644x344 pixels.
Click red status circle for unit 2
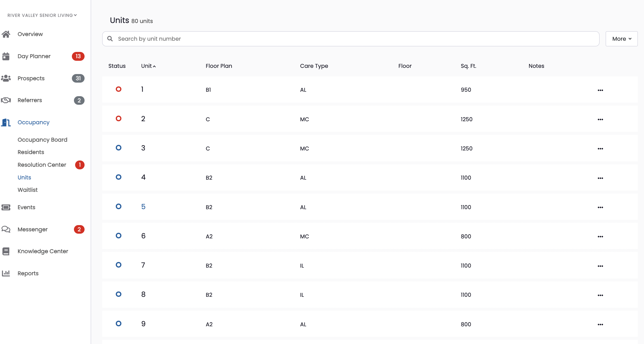pyautogui.click(x=118, y=119)
